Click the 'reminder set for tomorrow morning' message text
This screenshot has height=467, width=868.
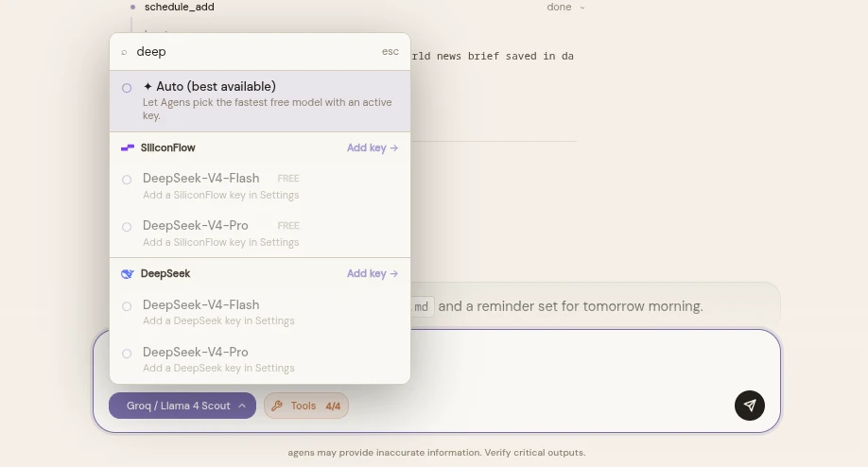[x=571, y=306]
